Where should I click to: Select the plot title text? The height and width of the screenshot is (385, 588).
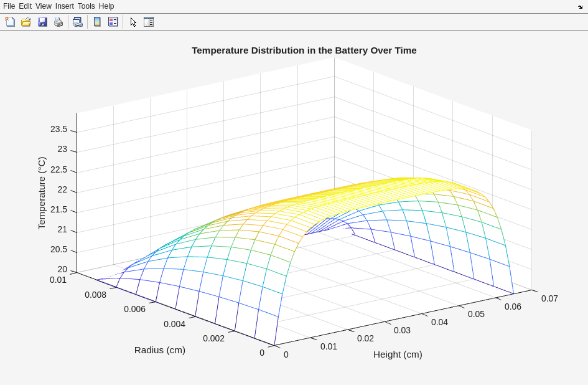tap(304, 50)
